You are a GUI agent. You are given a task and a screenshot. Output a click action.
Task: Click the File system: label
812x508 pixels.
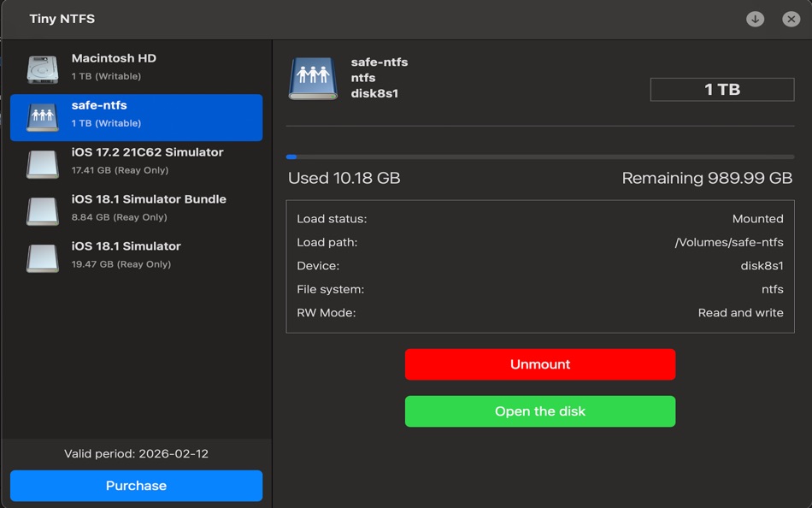point(331,289)
